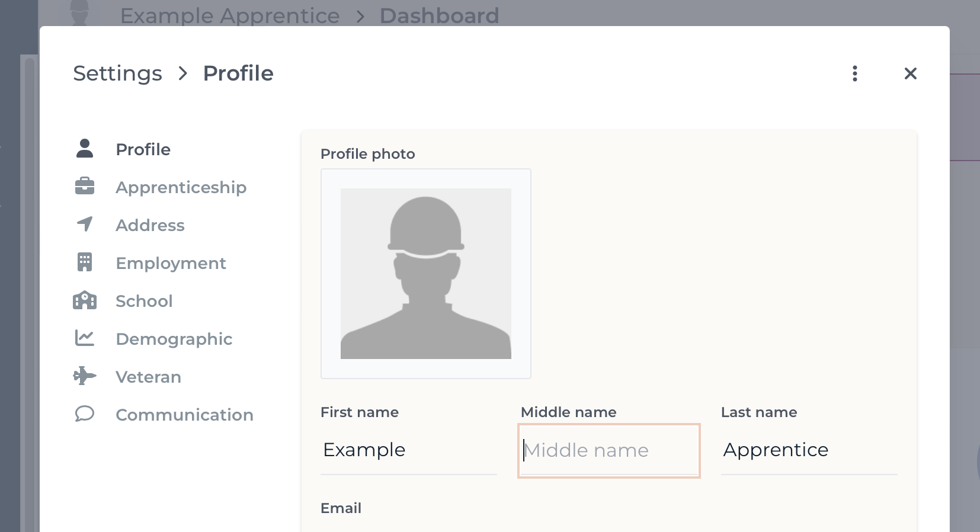
Task: Close the Settings dialog with X
Action: point(911,73)
